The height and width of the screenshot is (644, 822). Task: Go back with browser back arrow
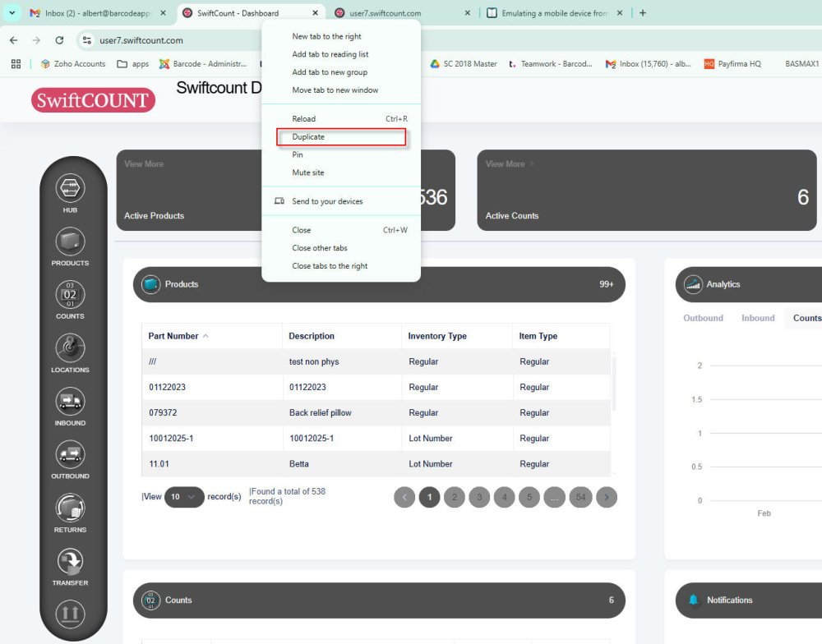tap(14, 40)
